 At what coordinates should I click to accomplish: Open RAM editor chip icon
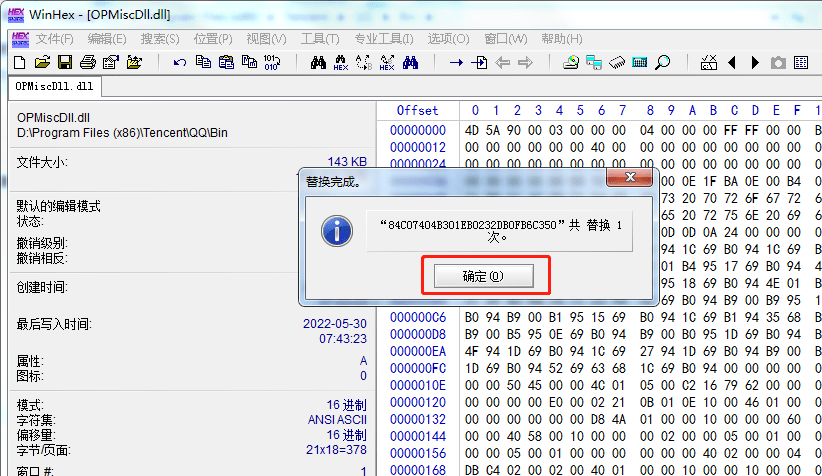[x=617, y=63]
